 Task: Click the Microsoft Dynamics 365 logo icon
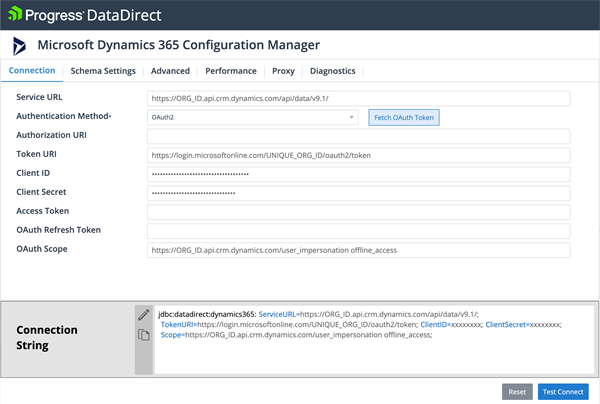click(20, 46)
